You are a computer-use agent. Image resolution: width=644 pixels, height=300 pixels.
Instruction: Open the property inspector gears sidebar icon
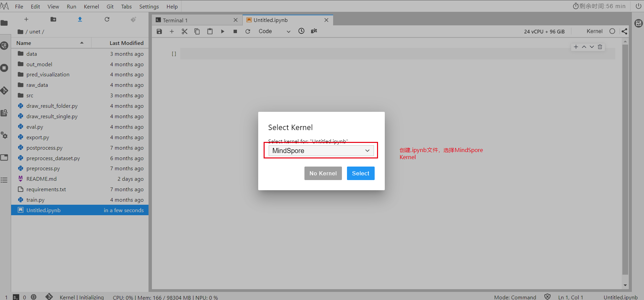(x=4, y=135)
